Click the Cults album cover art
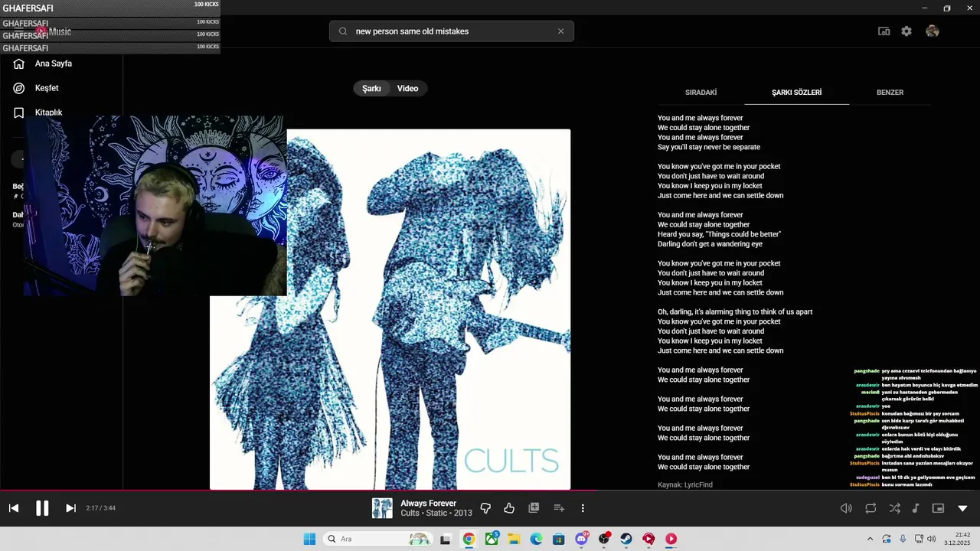The width and height of the screenshot is (980, 551). (390, 309)
